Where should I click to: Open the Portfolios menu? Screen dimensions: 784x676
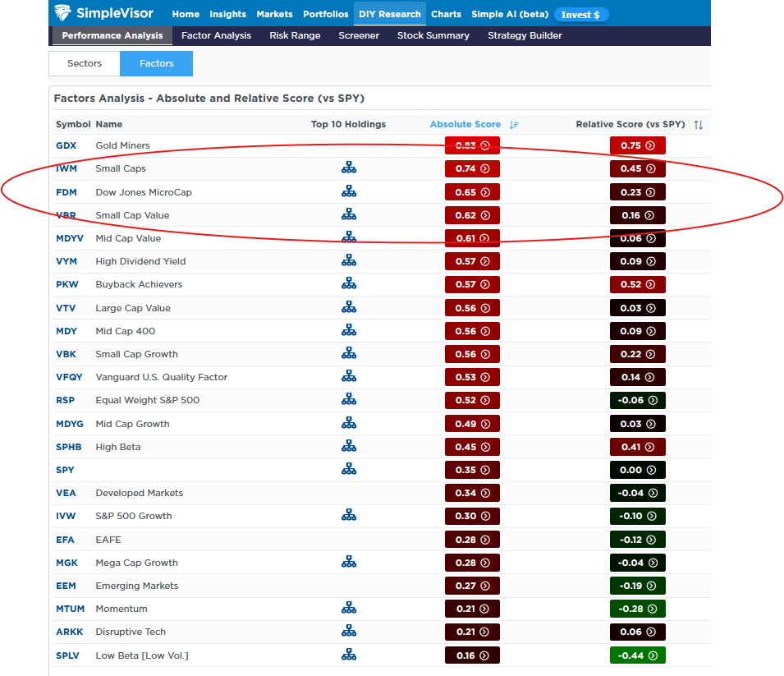click(x=326, y=14)
